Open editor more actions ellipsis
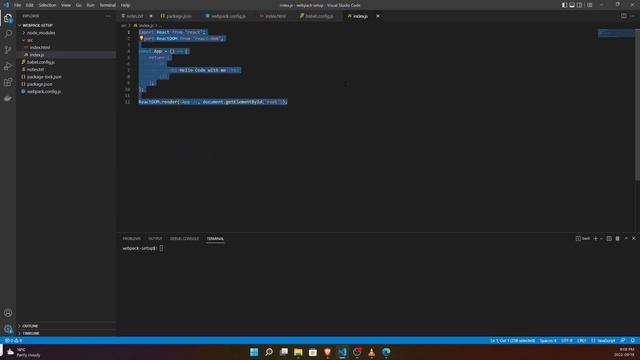 tap(633, 16)
